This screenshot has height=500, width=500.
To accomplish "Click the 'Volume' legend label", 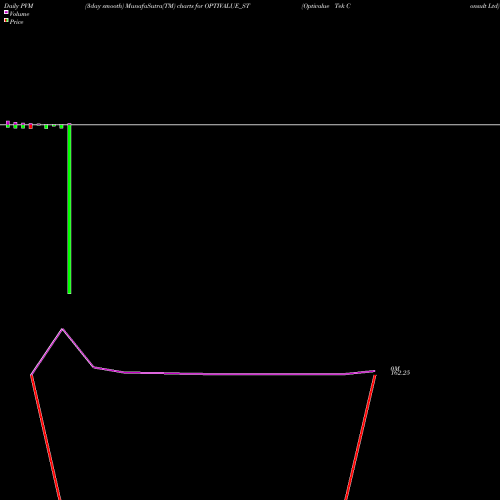I will [19, 14].
